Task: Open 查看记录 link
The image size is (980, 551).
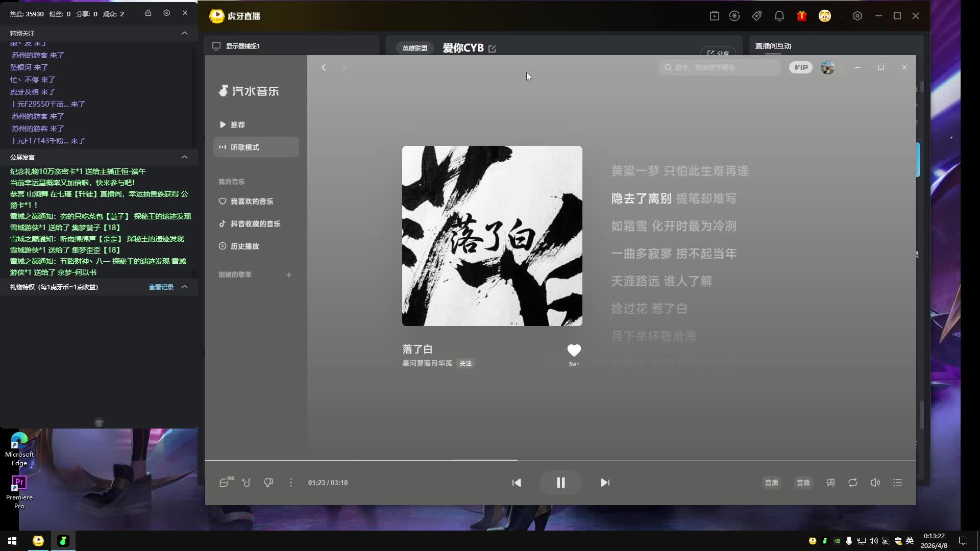Action: (x=161, y=287)
